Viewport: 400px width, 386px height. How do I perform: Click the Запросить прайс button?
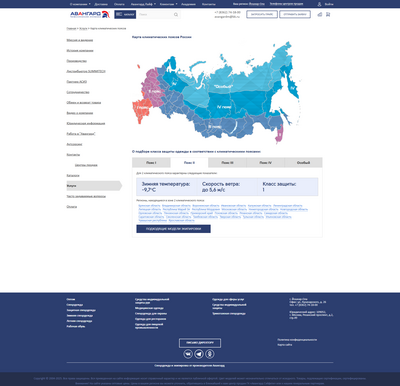tap(262, 14)
